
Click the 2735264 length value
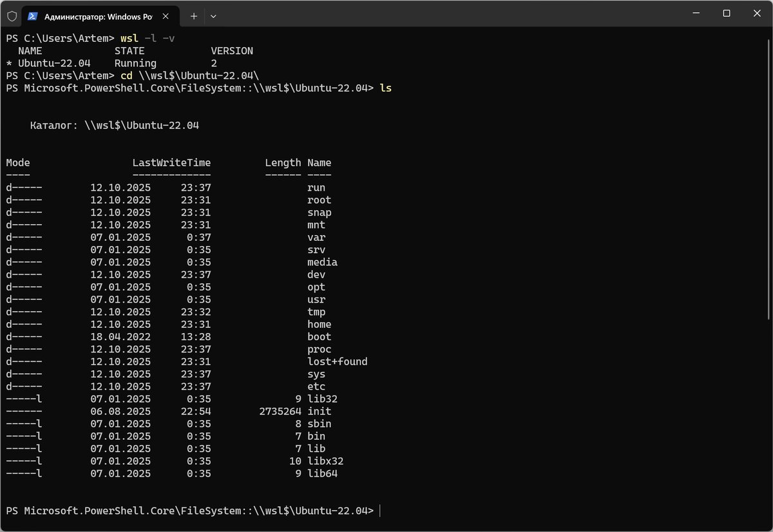click(279, 412)
